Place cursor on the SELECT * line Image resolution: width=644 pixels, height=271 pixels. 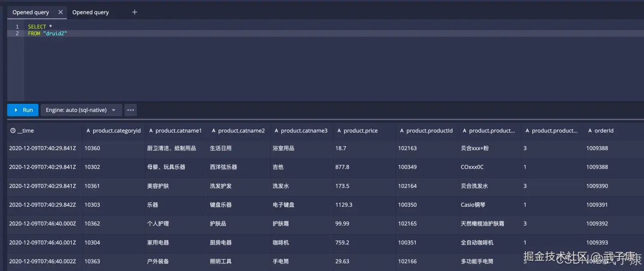tap(39, 26)
